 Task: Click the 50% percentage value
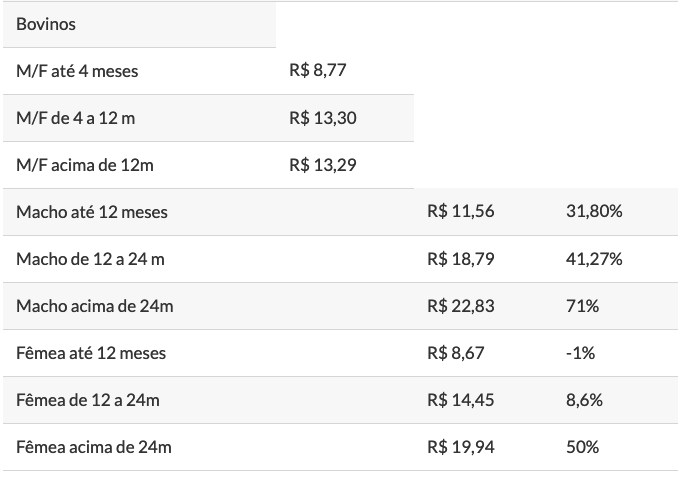(582, 447)
